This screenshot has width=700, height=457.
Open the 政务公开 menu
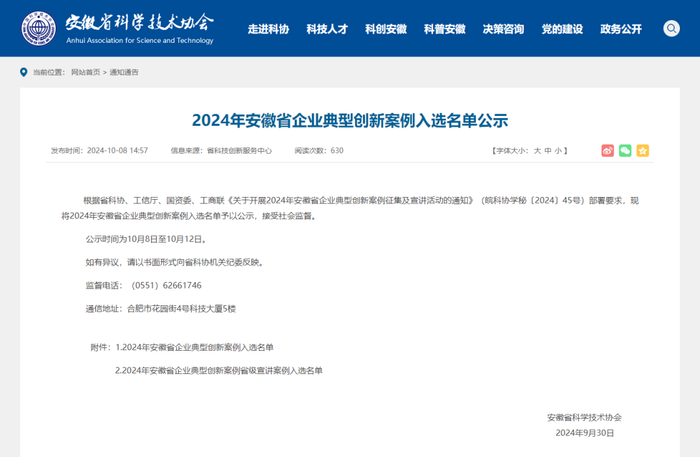coord(621,29)
